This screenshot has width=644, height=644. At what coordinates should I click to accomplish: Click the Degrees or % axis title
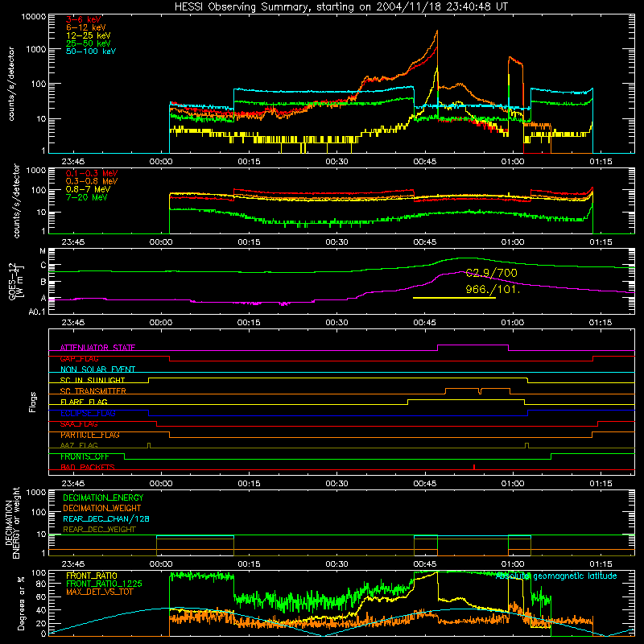tap(21, 604)
